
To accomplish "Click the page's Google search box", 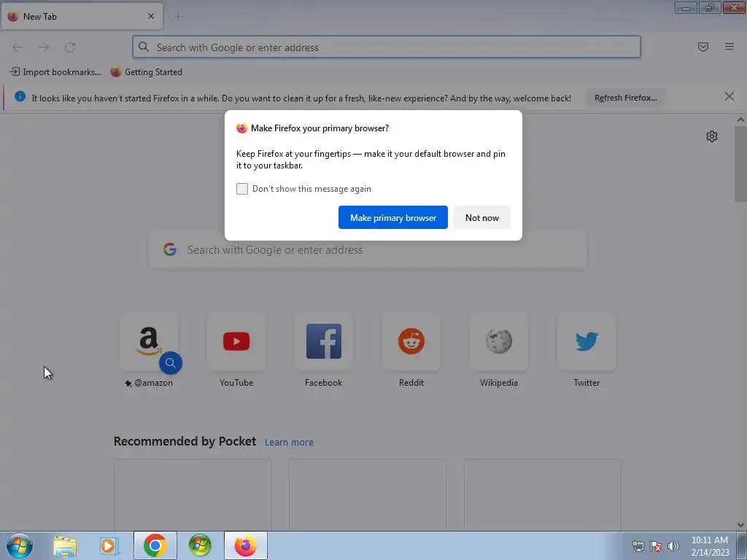I will [x=368, y=250].
